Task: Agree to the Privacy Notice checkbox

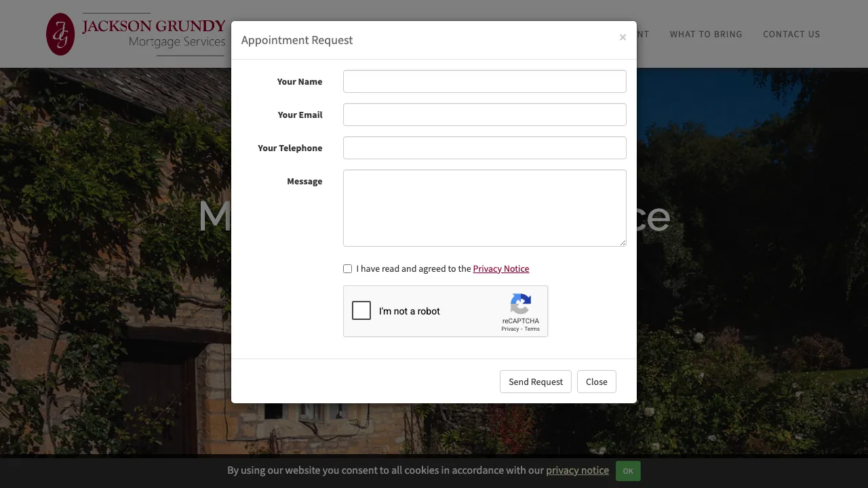Action: [x=347, y=268]
